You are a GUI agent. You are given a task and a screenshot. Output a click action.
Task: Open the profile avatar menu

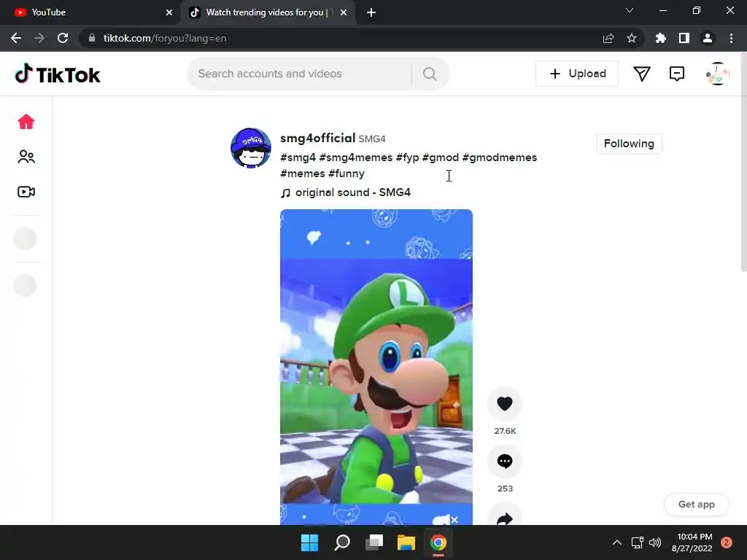point(717,74)
